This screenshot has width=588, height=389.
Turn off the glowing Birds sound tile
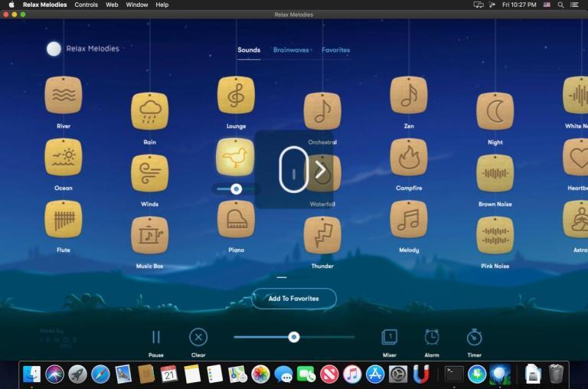pos(236,157)
